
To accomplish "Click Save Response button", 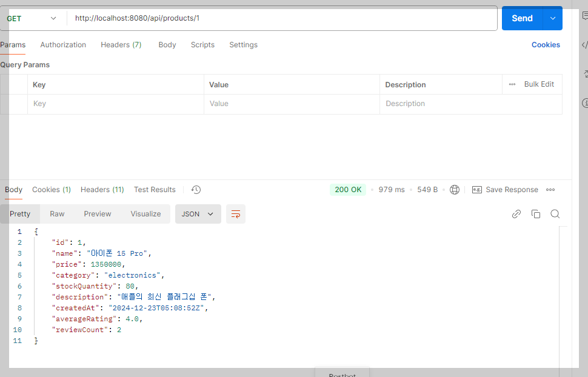I will tap(505, 190).
